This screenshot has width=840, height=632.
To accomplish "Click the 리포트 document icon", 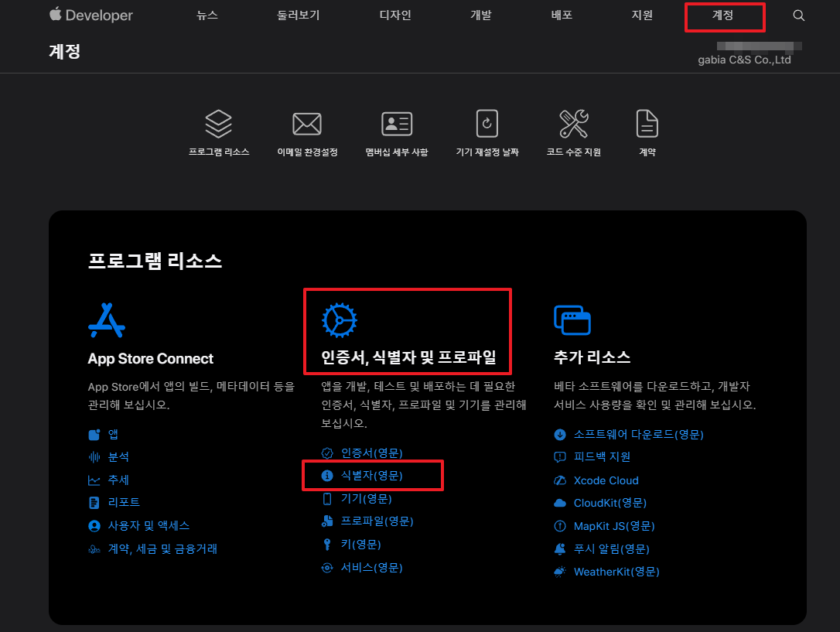I will pos(94,502).
